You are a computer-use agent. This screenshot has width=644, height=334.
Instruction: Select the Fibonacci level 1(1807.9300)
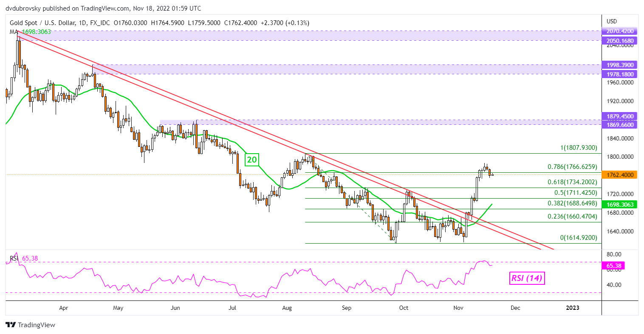coord(579,148)
